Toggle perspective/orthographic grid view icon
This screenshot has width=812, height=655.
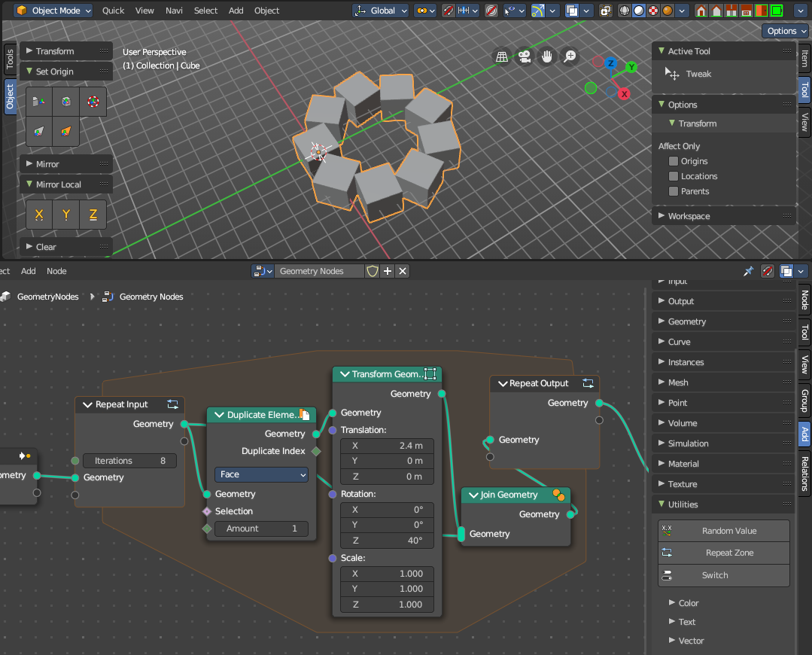click(x=502, y=56)
